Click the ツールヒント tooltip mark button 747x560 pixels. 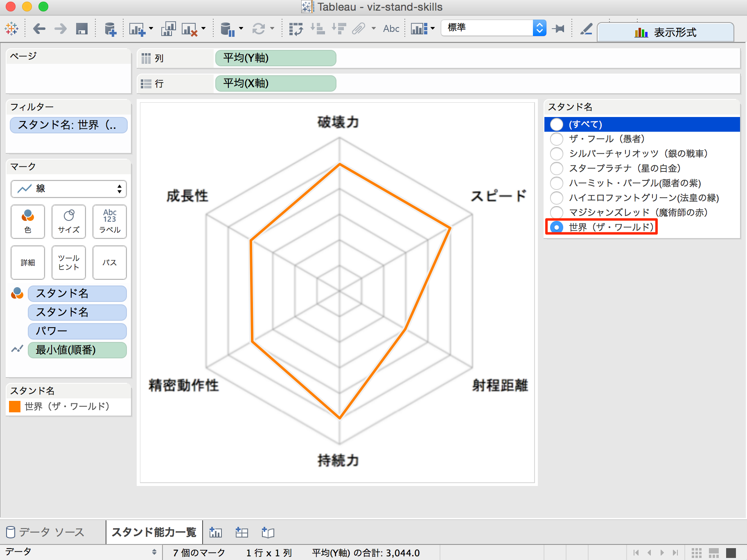coord(69,262)
